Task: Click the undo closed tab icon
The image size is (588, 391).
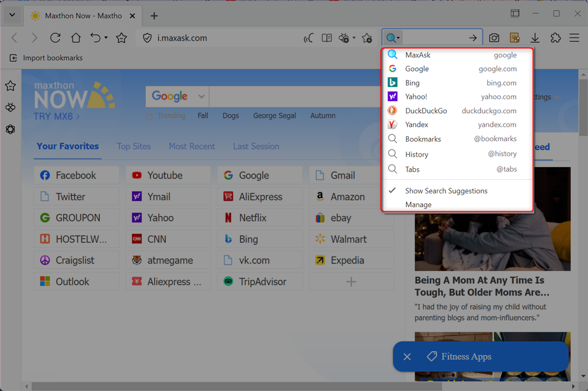Action: pyautogui.click(x=96, y=38)
